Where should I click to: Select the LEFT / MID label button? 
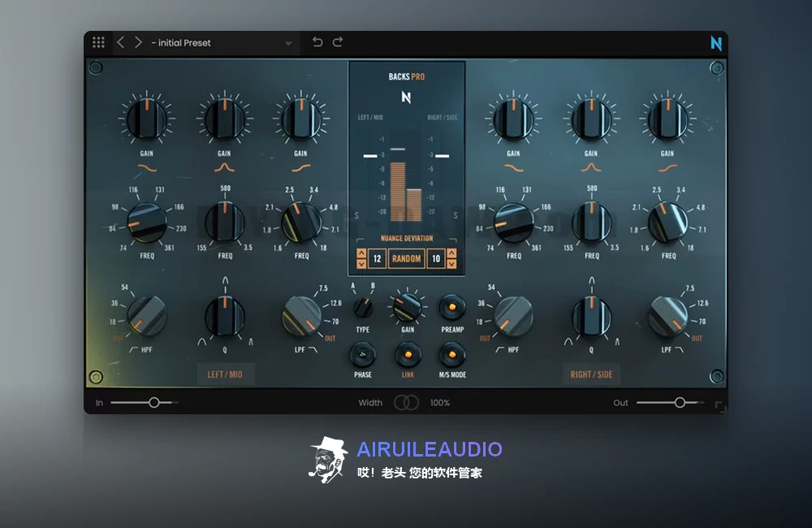coord(225,374)
